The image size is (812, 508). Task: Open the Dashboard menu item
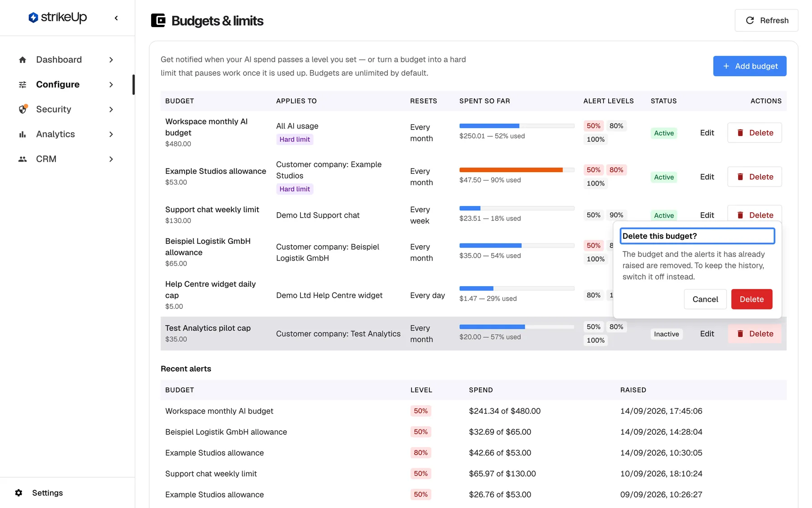67,60
